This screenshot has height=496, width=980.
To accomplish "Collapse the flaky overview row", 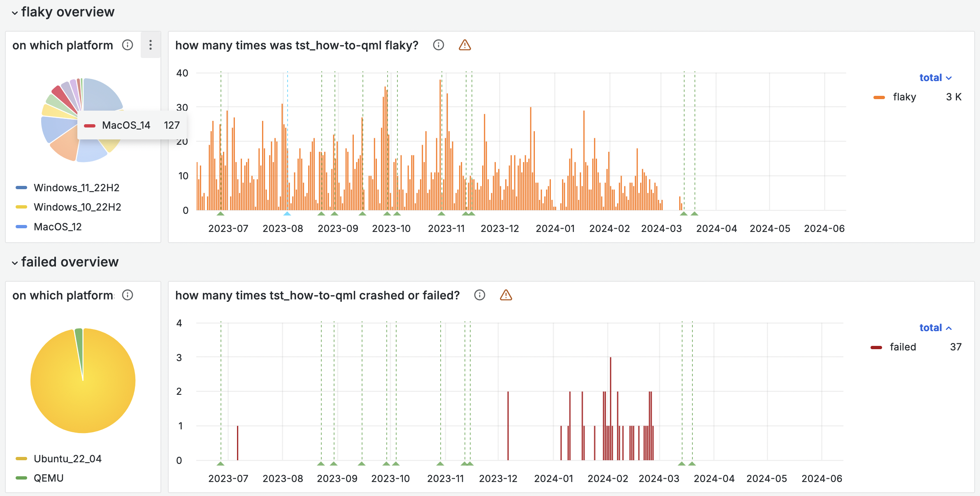I will pyautogui.click(x=15, y=13).
